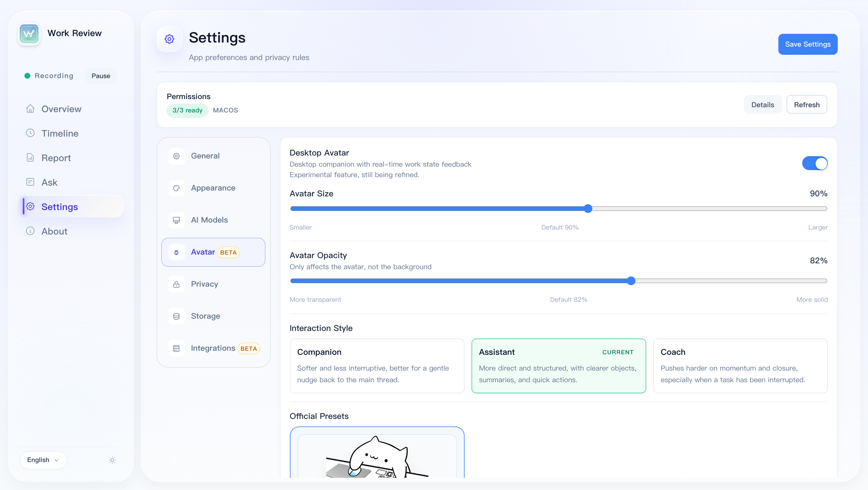Click the MACOS label
The width and height of the screenshot is (868, 490).
pos(225,110)
